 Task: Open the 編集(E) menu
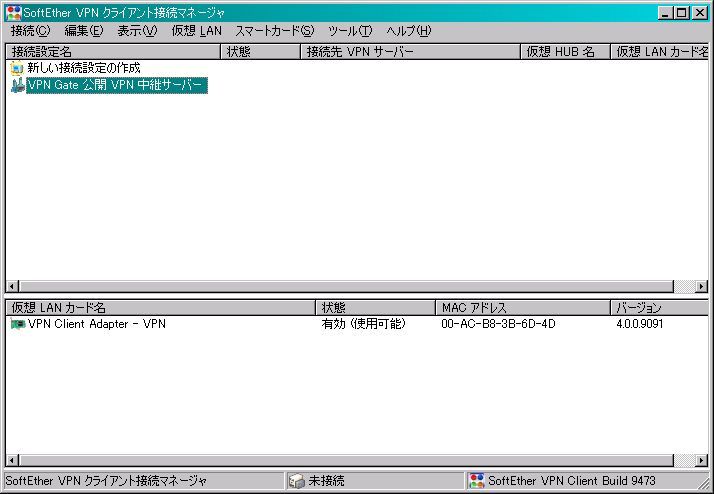coord(84,31)
